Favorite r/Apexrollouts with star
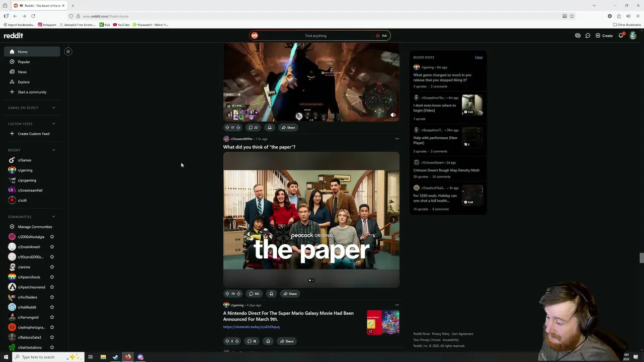644x362 pixels. click(52, 277)
